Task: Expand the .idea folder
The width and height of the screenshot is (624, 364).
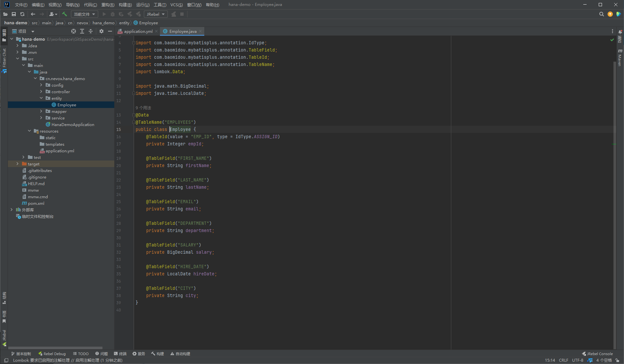Action: [x=17, y=46]
